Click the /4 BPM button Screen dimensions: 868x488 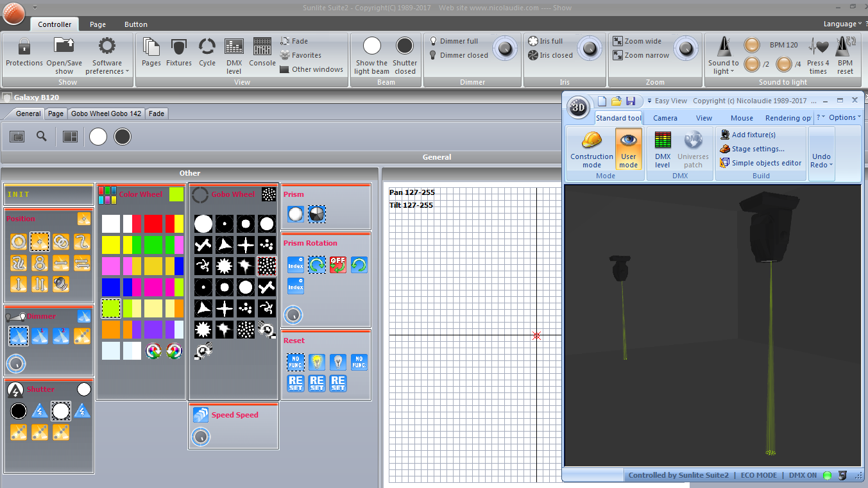[x=784, y=64]
